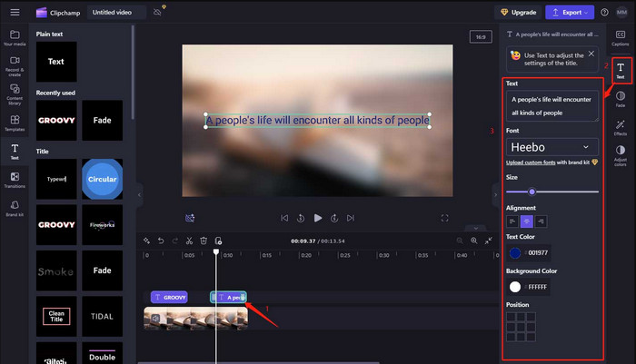Fit the timeline to screen

(489, 241)
